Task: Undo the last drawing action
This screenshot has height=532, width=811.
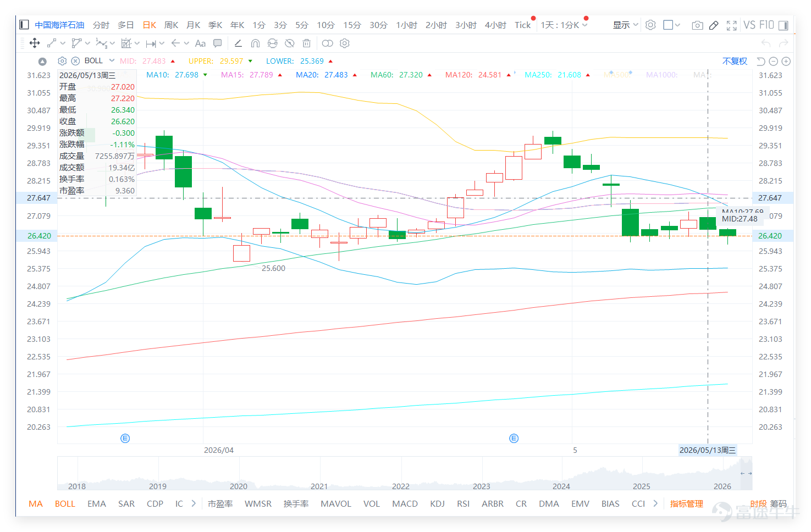Action: [766, 43]
